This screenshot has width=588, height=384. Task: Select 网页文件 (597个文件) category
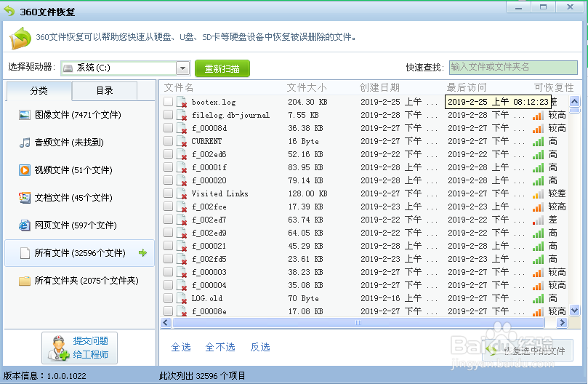click(79, 225)
